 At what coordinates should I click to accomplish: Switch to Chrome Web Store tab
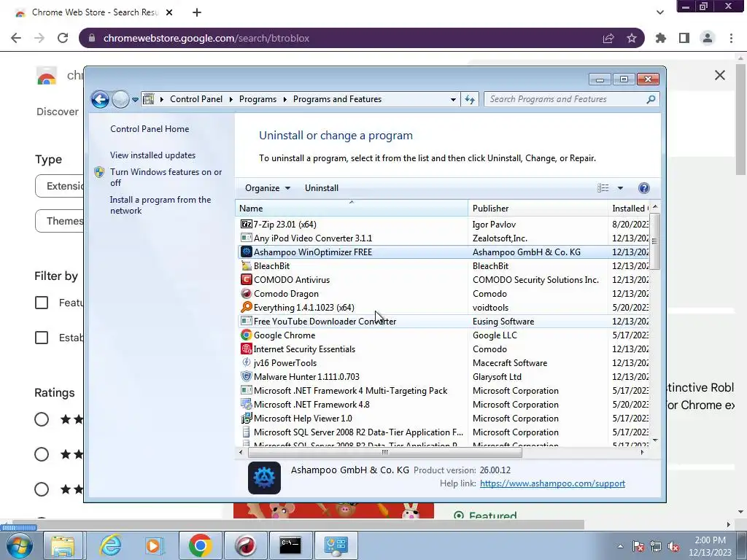[x=94, y=12]
